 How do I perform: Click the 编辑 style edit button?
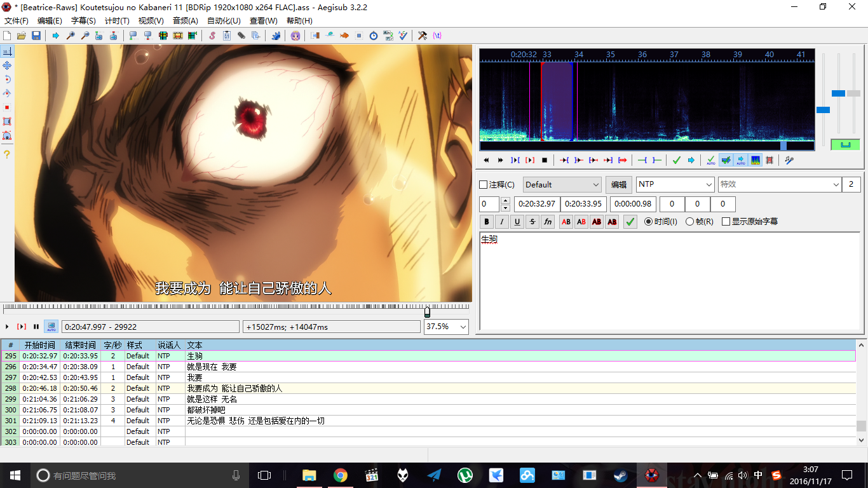coord(618,184)
